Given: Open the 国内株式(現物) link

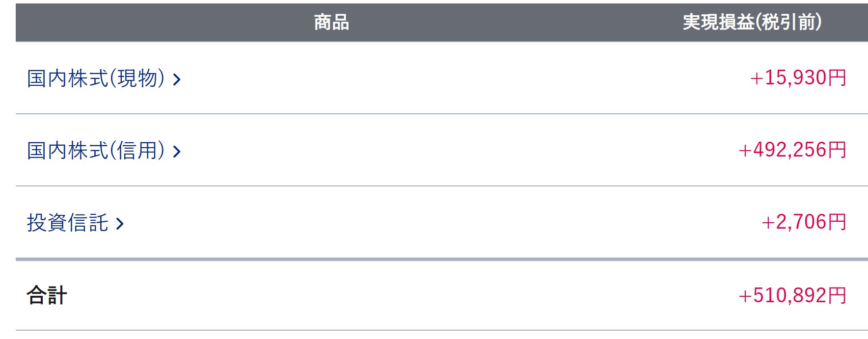Looking at the screenshot, I should (96, 78).
